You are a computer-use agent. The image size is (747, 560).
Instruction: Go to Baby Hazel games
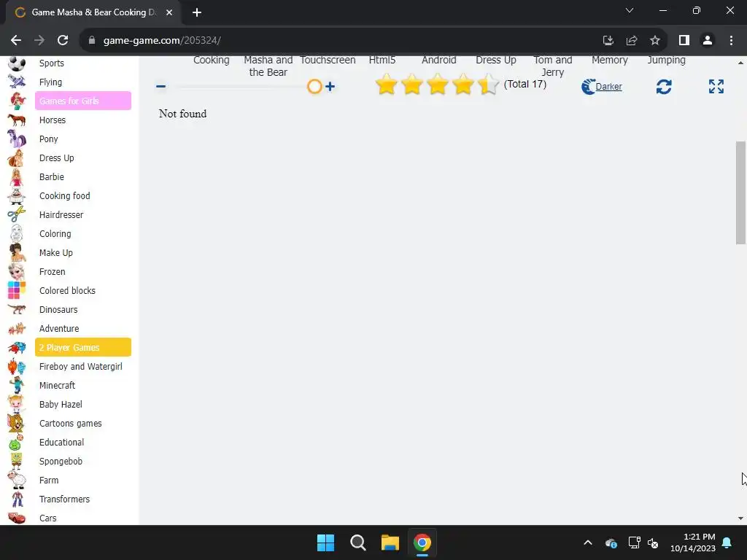coord(61,404)
